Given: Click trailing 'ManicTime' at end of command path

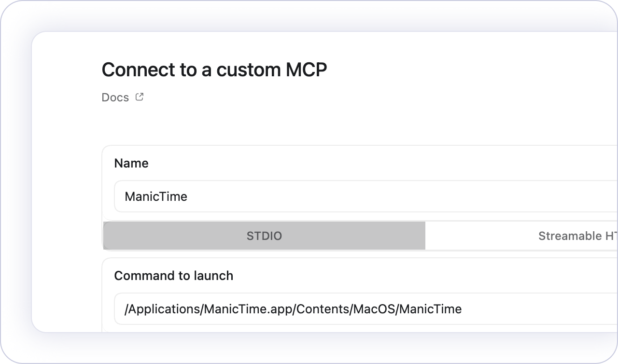Looking at the screenshot, I should click(431, 308).
